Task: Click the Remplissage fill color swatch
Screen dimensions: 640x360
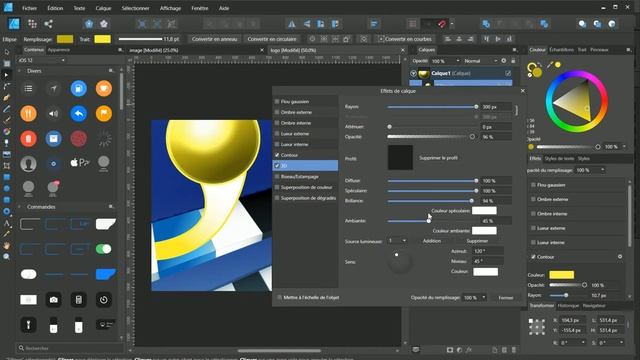Action: [x=65, y=39]
